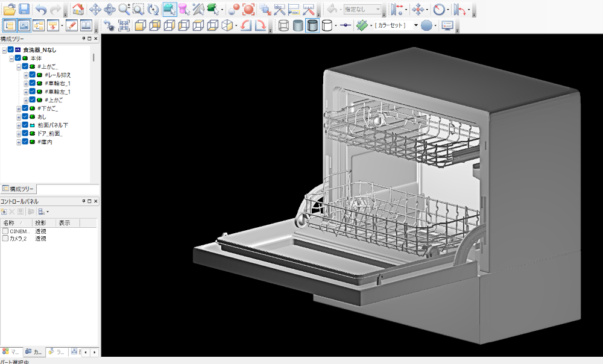
Task: Activate the Rotate view tool
Action: [x=109, y=8]
